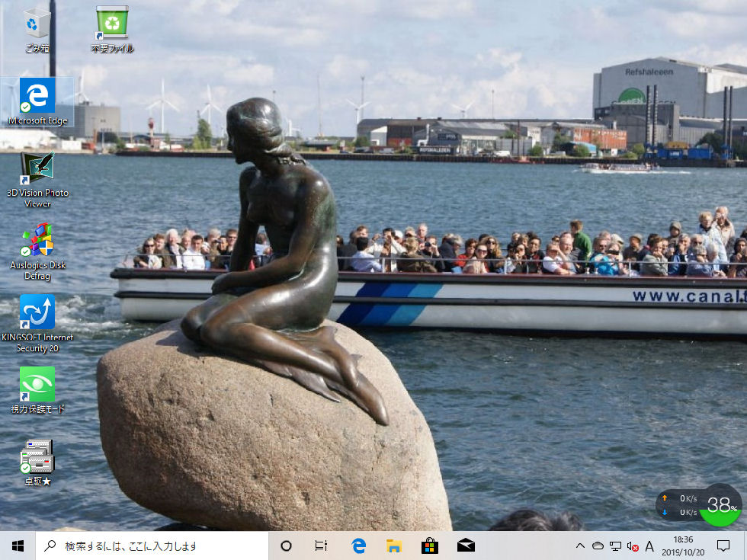Select KINGSOFT Internet Security 20 shortcut
This screenshot has width=747, height=560.
[x=37, y=312]
